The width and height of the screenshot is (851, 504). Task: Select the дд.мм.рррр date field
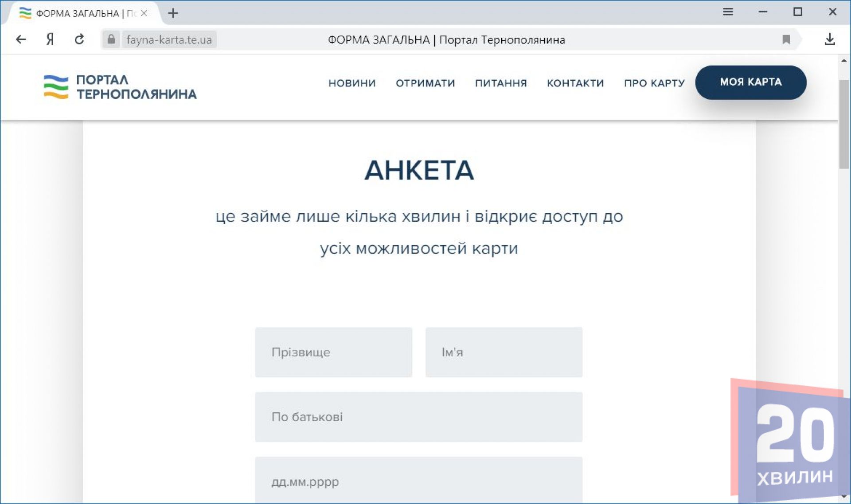[418, 481]
